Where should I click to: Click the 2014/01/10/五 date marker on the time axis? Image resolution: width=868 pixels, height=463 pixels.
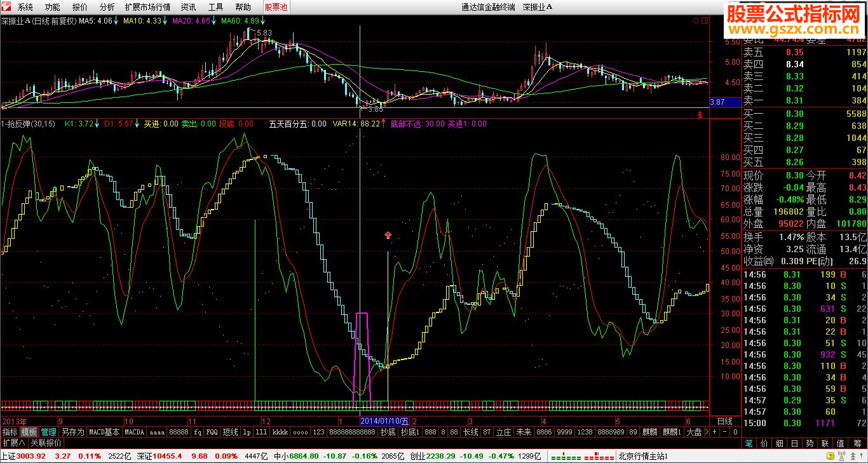pos(385,421)
